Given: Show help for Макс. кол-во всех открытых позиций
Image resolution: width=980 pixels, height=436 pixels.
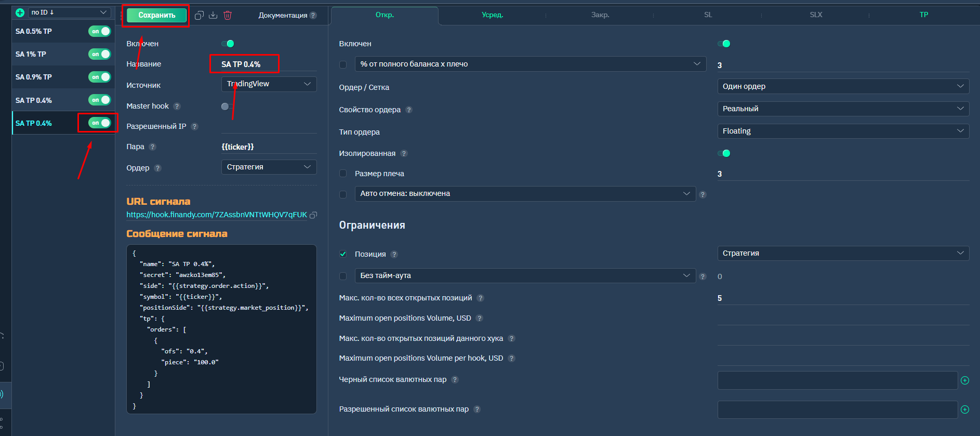Looking at the screenshot, I should coord(480,298).
